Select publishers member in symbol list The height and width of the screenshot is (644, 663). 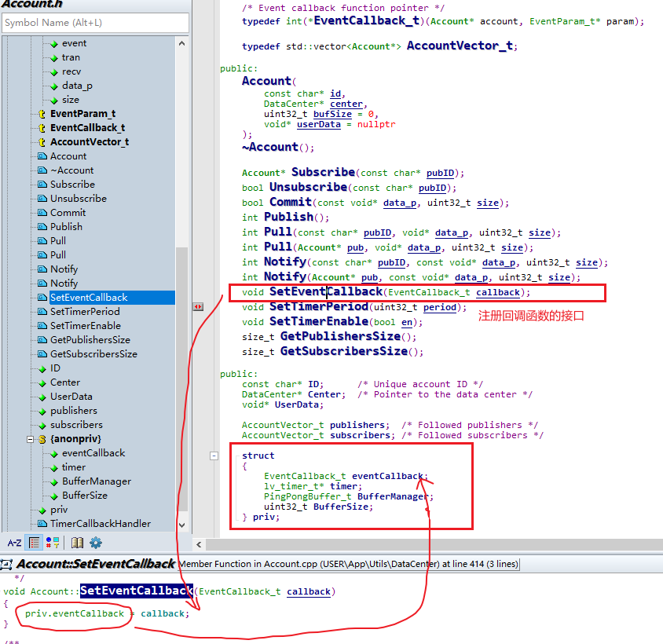pos(74,411)
